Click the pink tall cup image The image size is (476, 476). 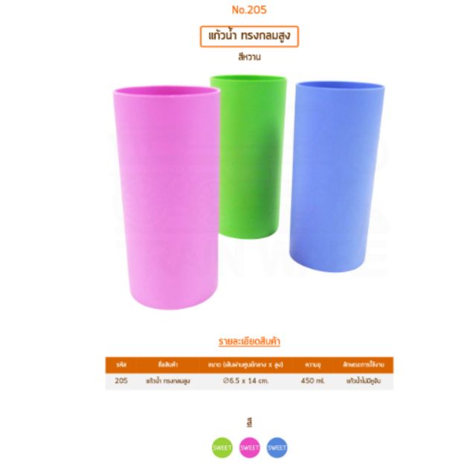167,197
